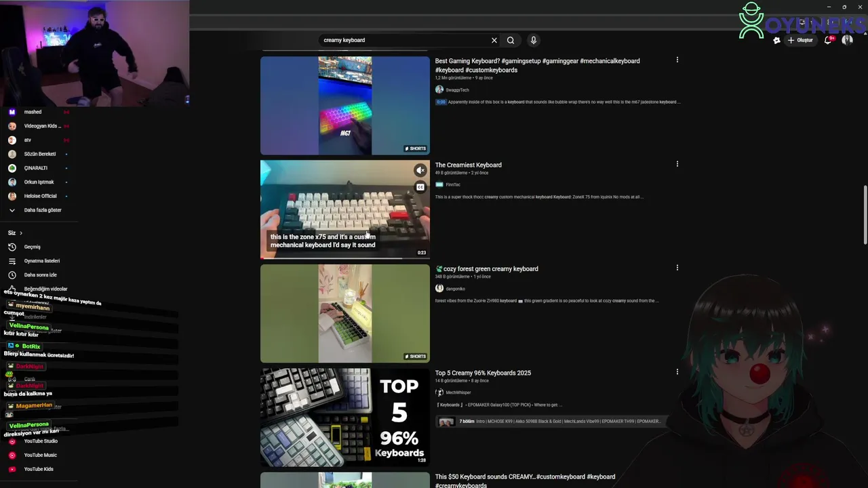Open options menu for Best Gaming Keyboard video
868x488 pixels.
coord(677,60)
